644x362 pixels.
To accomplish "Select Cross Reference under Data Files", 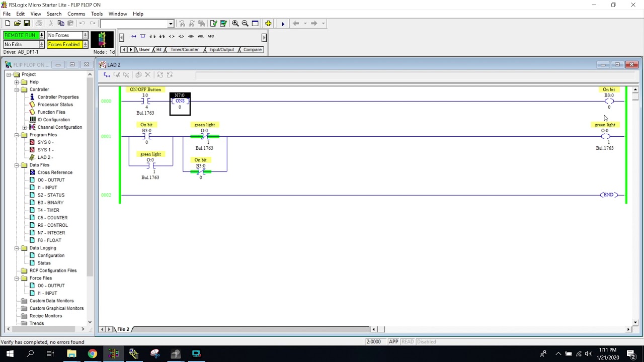I will 55,172.
